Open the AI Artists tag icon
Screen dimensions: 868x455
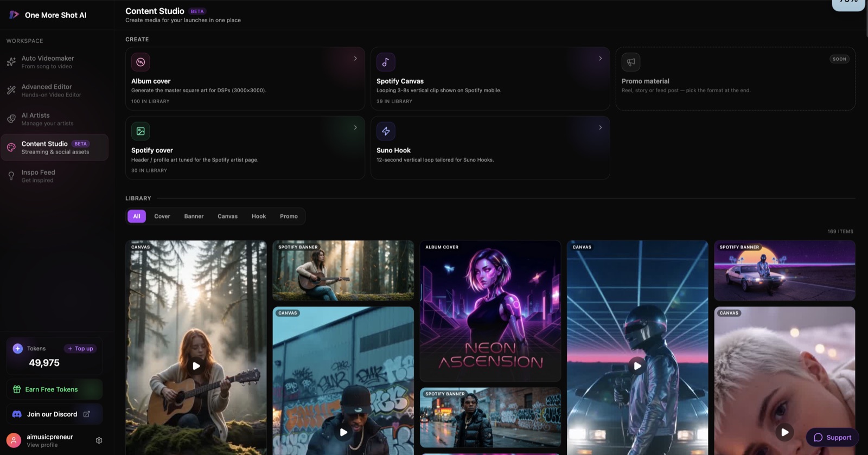11,119
